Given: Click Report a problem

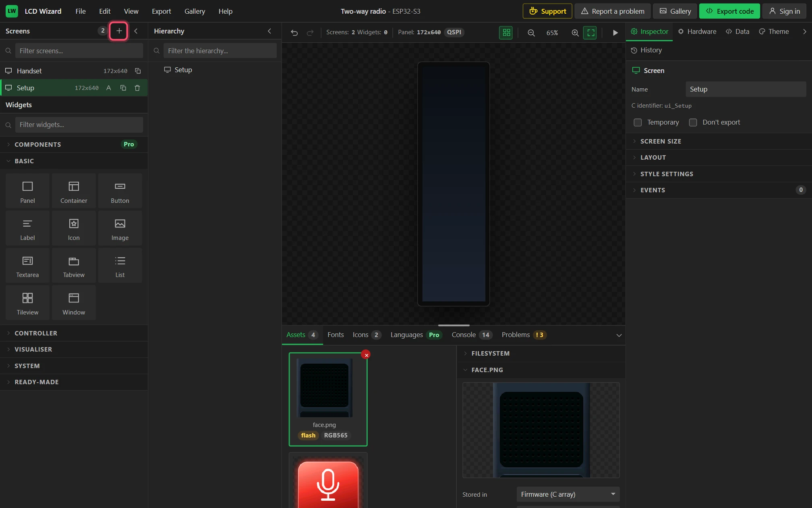Looking at the screenshot, I should click(613, 11).
